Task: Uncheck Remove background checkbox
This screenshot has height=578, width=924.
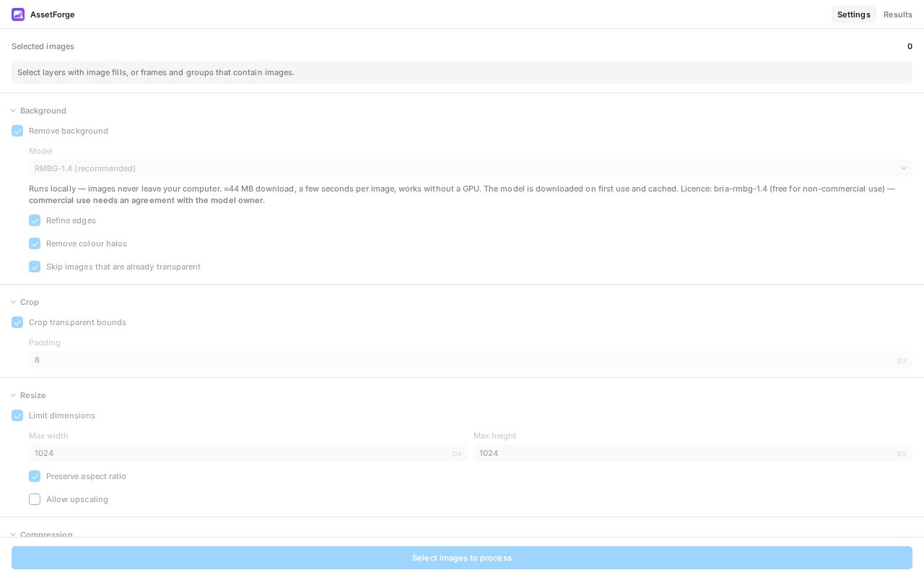Action: point(17,131)
